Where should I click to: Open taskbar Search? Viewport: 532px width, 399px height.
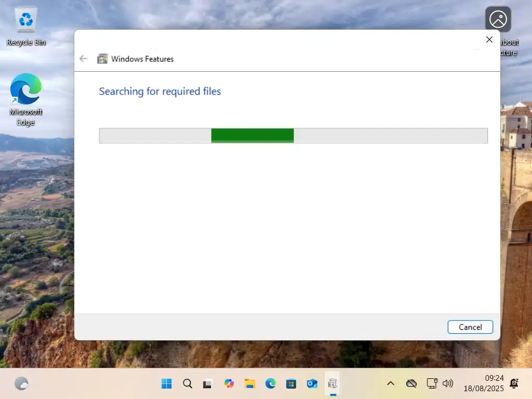pos(188,384)
